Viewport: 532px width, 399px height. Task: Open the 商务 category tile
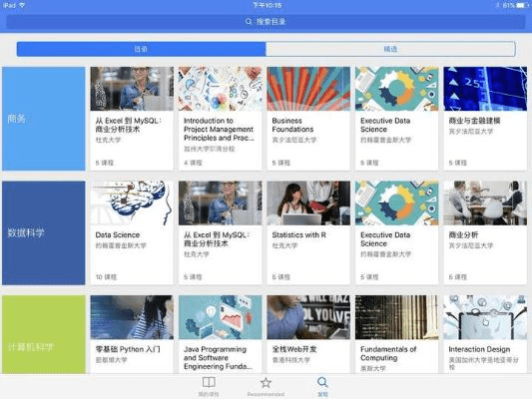coord(44,119)
